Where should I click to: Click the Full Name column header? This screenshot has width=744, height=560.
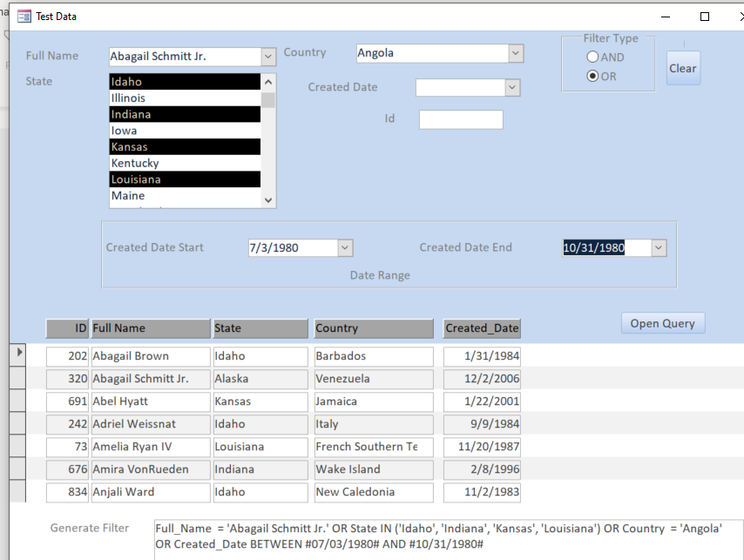point(151,328)
